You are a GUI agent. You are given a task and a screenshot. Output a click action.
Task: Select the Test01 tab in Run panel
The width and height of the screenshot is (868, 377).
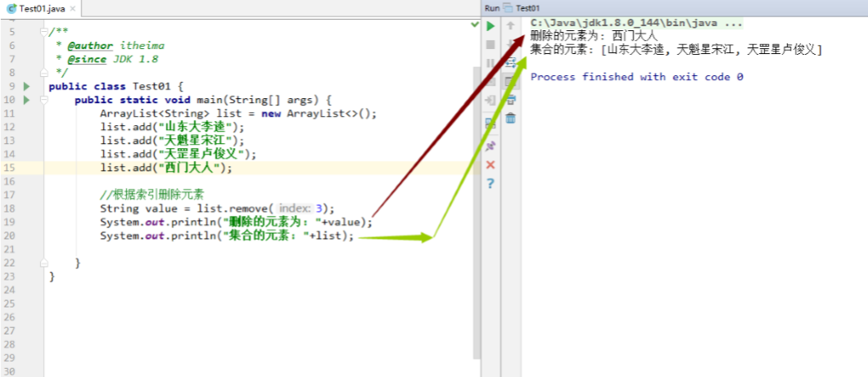pos(527,7)
